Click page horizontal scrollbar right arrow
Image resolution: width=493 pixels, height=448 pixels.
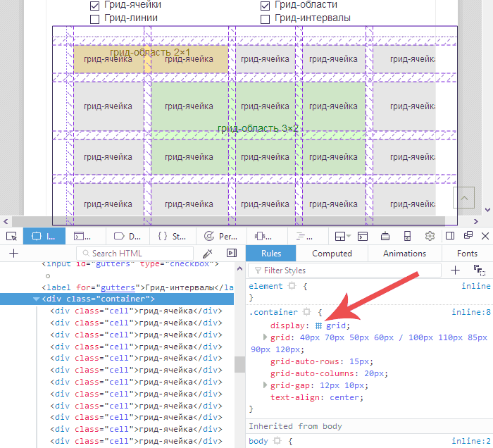point(475,221)
